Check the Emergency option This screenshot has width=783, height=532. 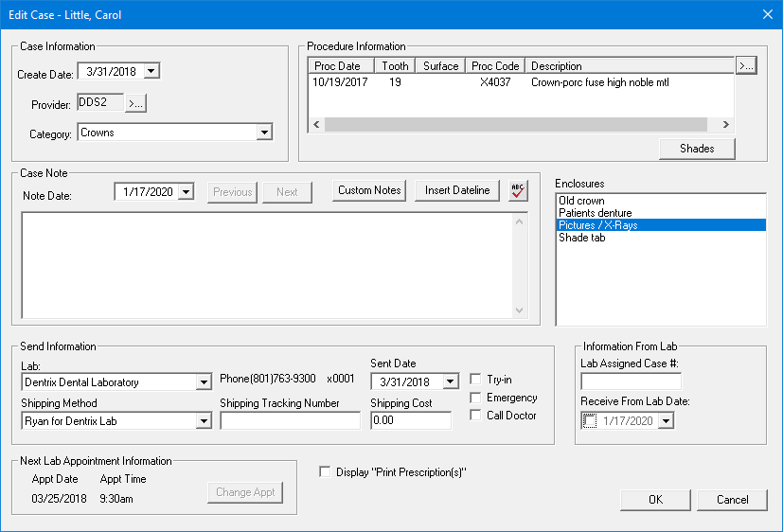[476, 398]
